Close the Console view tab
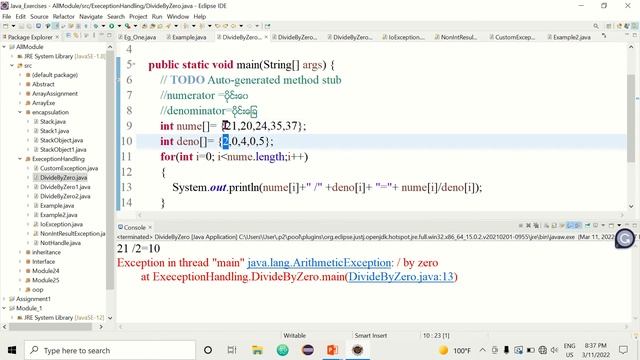 point(150,227)
